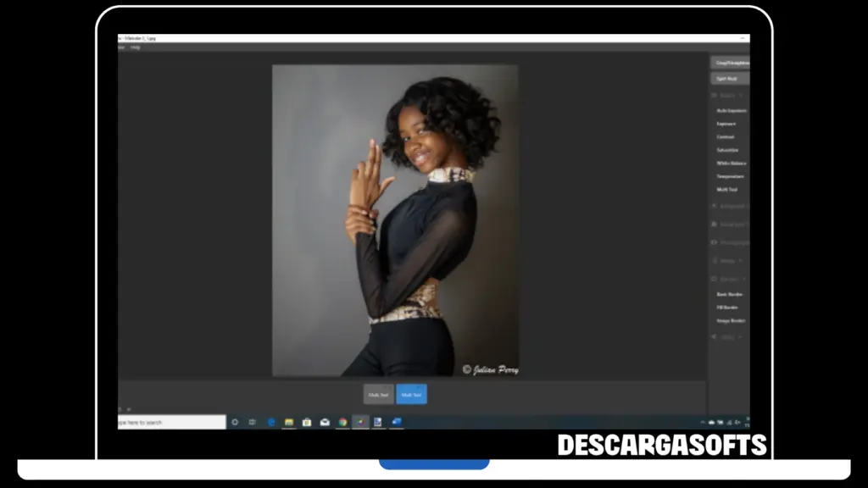Screen dimensions: 868x488
Task: Launch Microsoft Store from the taskbar
Action: pos(307,422)
